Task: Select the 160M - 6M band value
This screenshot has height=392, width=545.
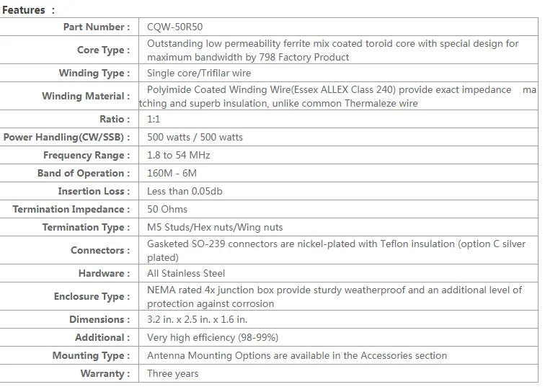Action: (x=172, y=173)
